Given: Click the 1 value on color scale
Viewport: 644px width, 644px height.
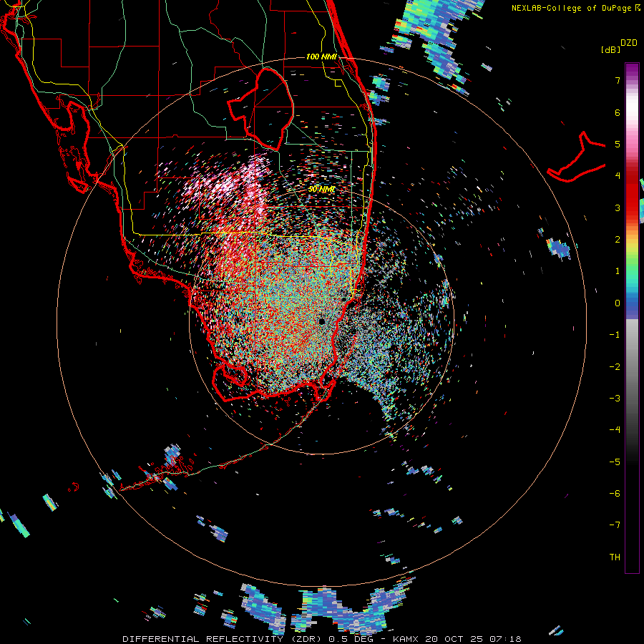Looking at the screenshot, I should pyautogui.click(x=618, y=271).
